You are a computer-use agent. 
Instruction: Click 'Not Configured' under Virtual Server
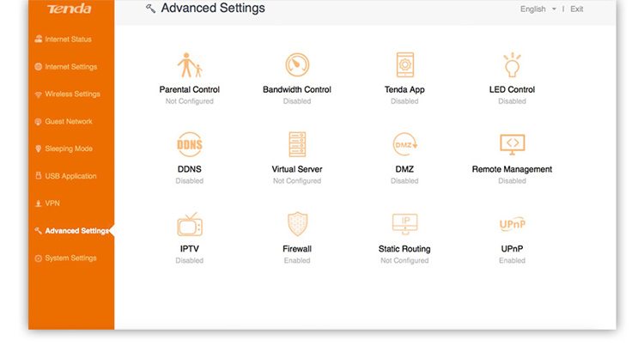click(x=297, y=180)
